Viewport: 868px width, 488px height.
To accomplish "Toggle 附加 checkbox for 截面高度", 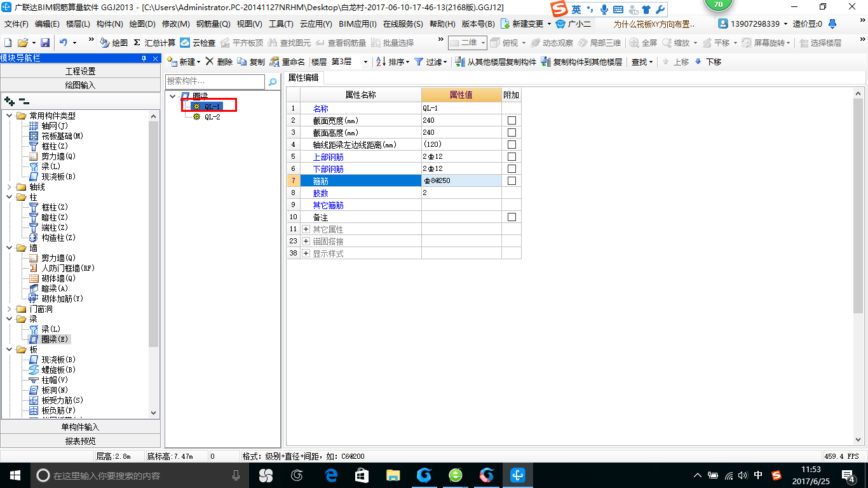I will pos(512,132).
